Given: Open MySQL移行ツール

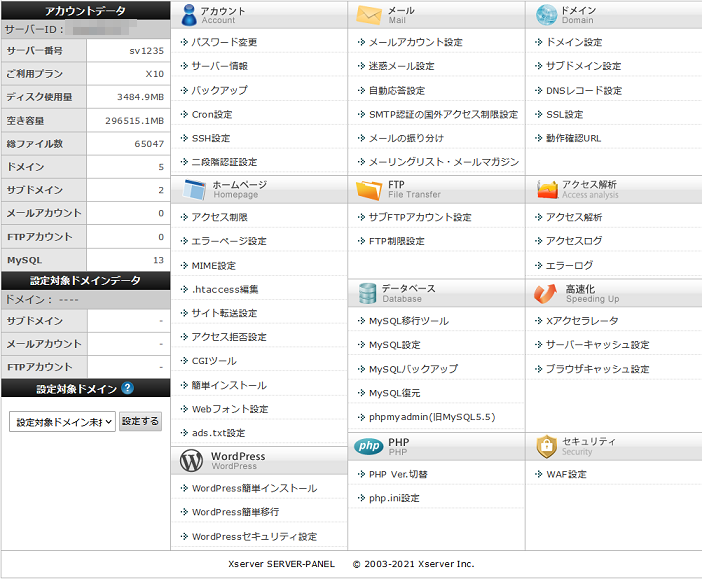Looking at the screenshot, I should (409, 321).
